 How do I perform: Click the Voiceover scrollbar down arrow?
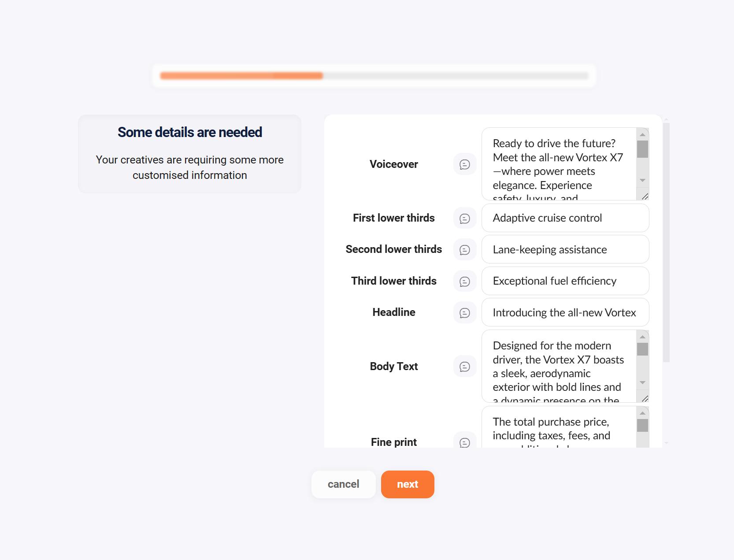coord(642,180)
